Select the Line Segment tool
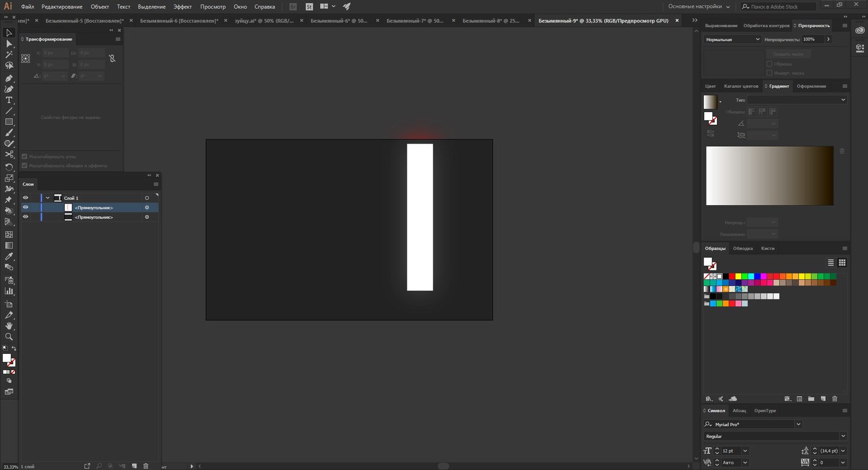The image size is (868, 470). coord(9,111)
